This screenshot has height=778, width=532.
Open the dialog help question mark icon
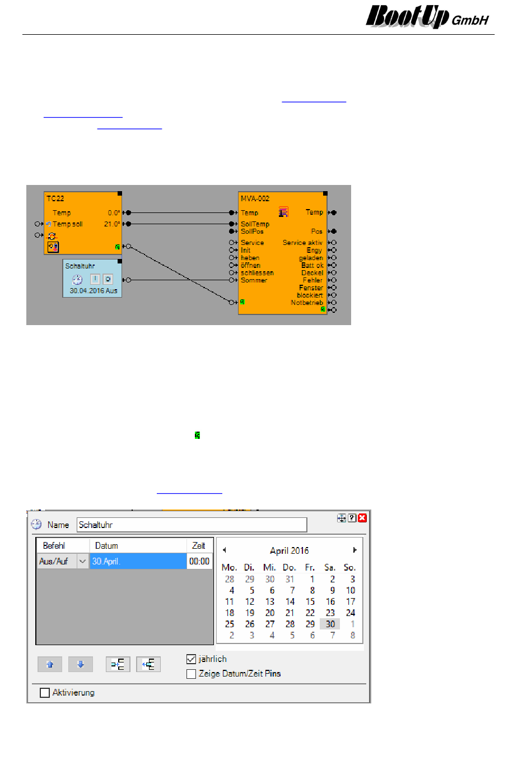(x=352, y=518)
